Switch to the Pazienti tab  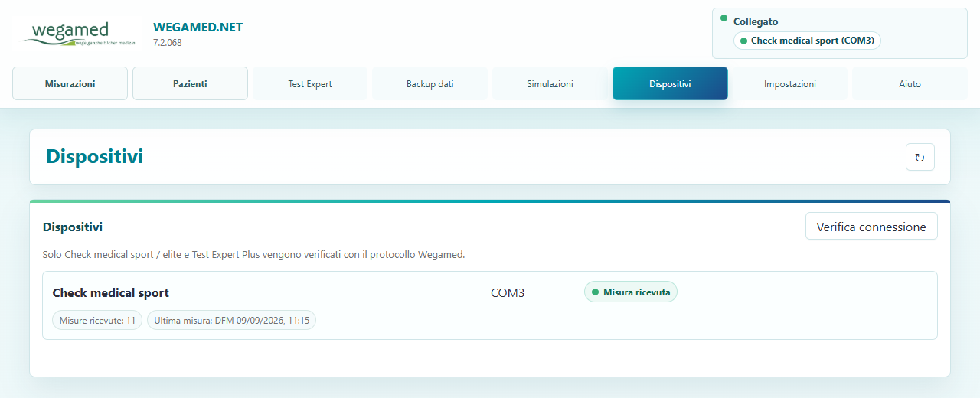190,83
